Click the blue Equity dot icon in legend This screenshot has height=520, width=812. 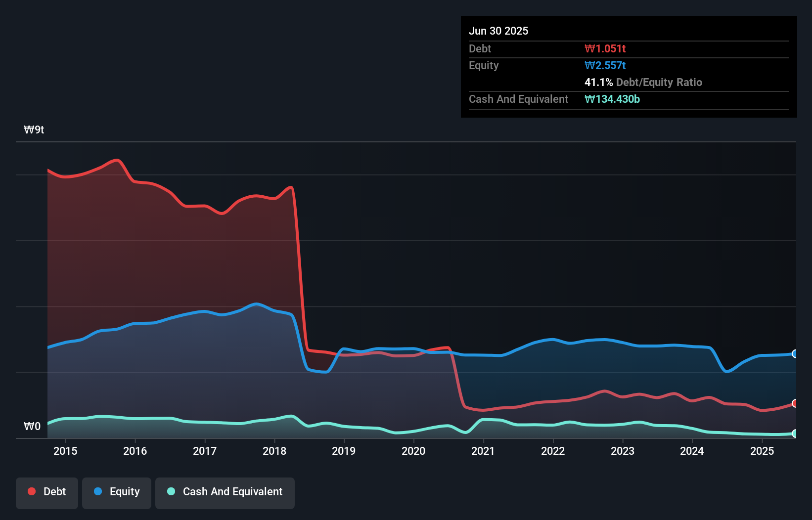98,491
